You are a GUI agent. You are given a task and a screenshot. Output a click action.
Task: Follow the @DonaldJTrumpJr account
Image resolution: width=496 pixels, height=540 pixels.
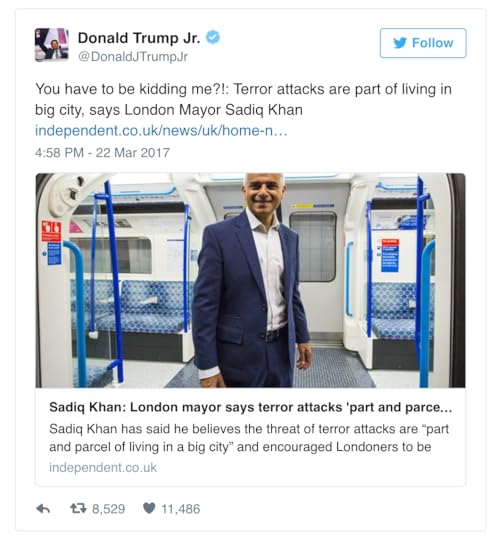point(423,43)
